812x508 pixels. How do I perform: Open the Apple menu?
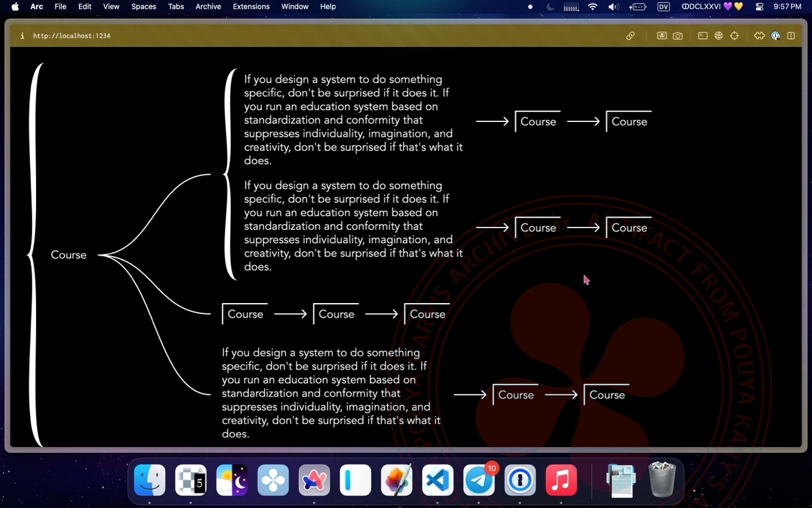(15, 6)
